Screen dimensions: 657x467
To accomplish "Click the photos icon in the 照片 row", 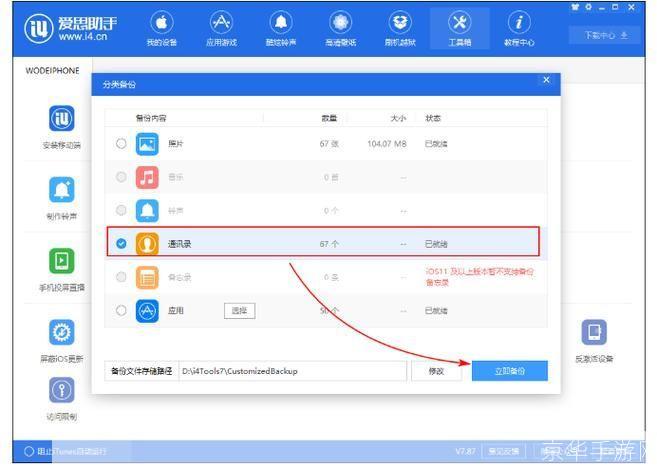I will [147, 144].
